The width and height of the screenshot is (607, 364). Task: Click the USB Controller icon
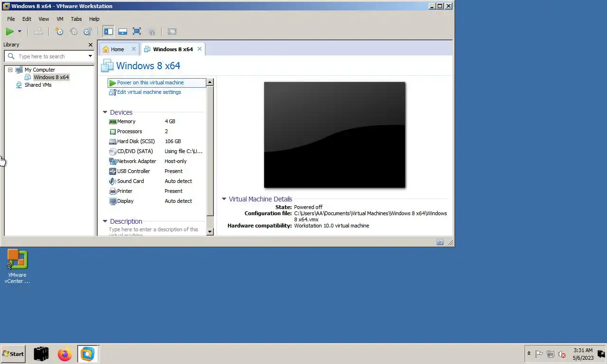coord(112,172)
